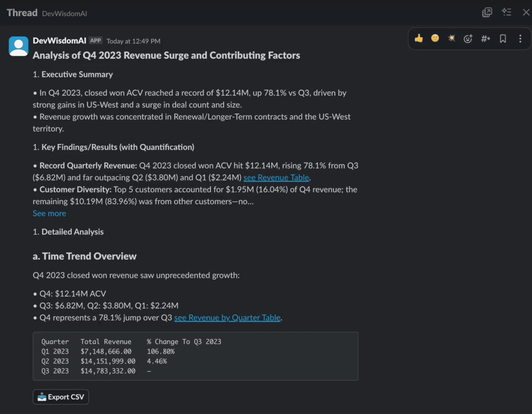
Task: Summarize the thread with AI
Action: tap(507, 12)
